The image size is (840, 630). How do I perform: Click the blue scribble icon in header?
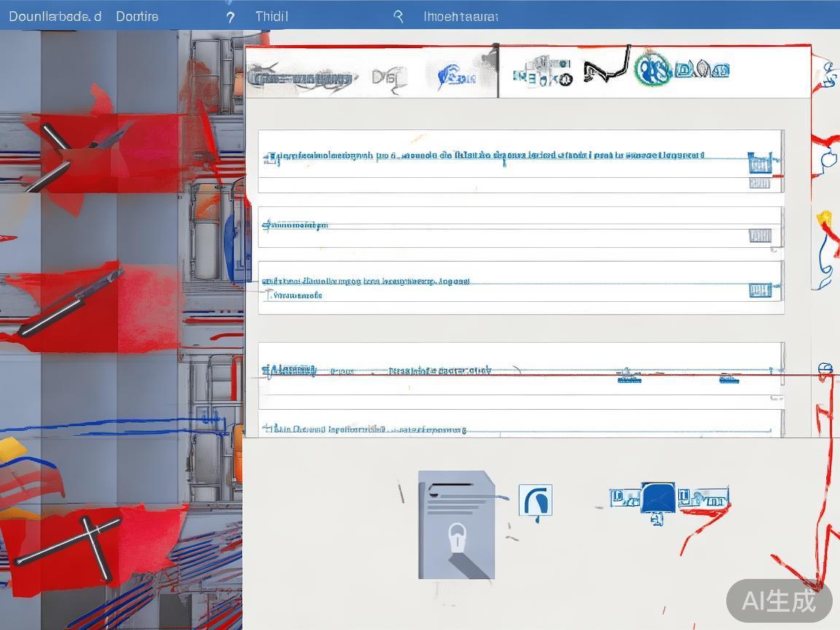(455, 75)
